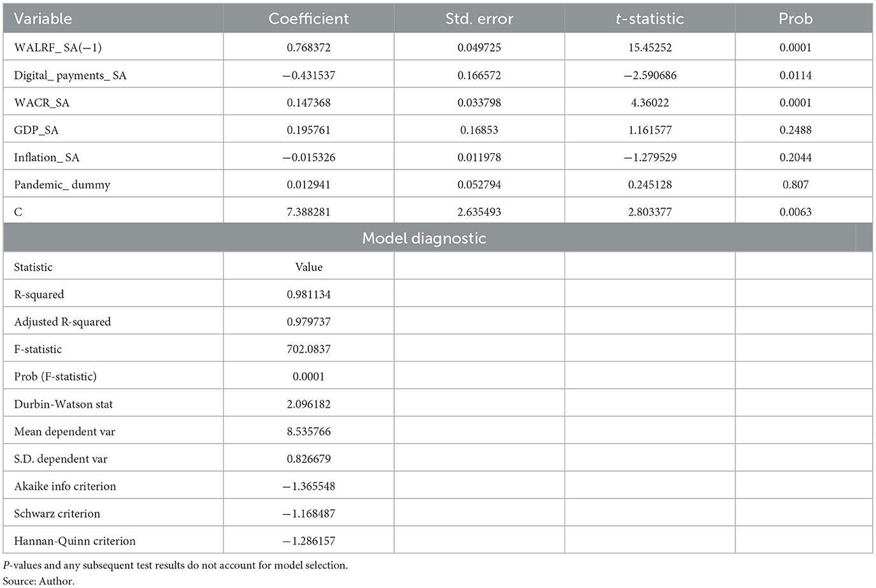Click the Hannan-Quinn criterion label
The height and width of the screenshot is (588, 876).
point(75,541)
